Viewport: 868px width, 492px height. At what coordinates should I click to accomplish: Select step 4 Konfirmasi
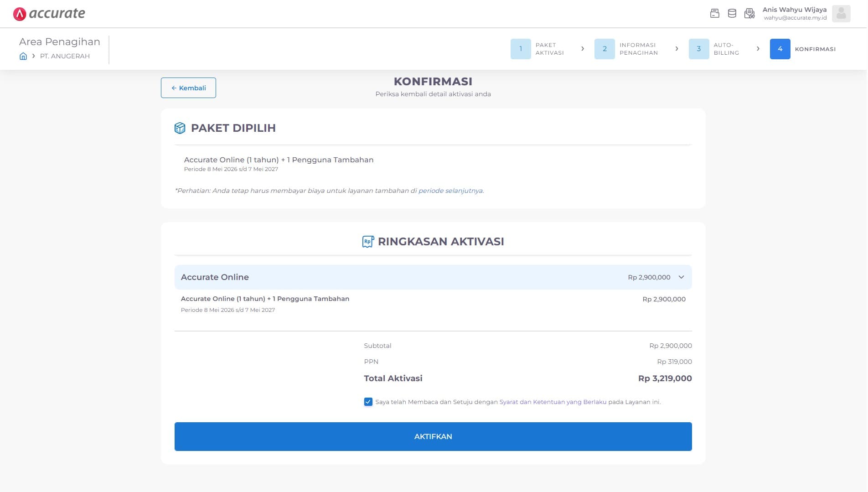pyautogui.click(x=803, y=49)
